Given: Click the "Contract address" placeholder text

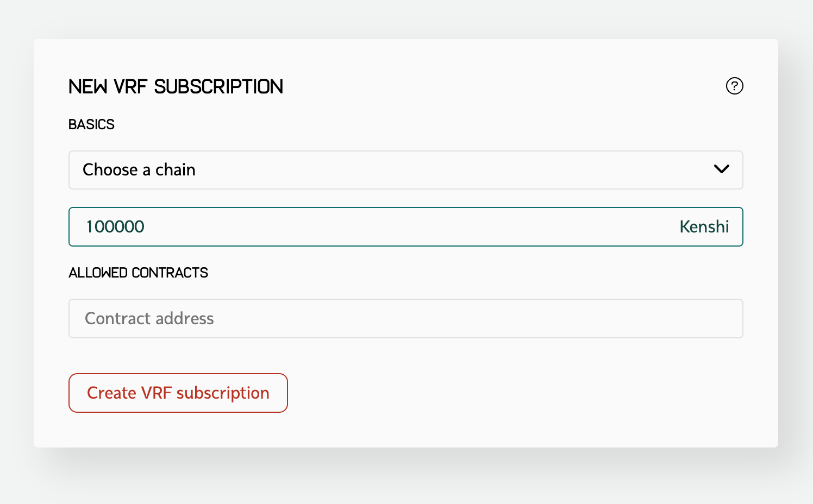Looking at the screenshot, I should pyautogui.click(x=149, y=318).
